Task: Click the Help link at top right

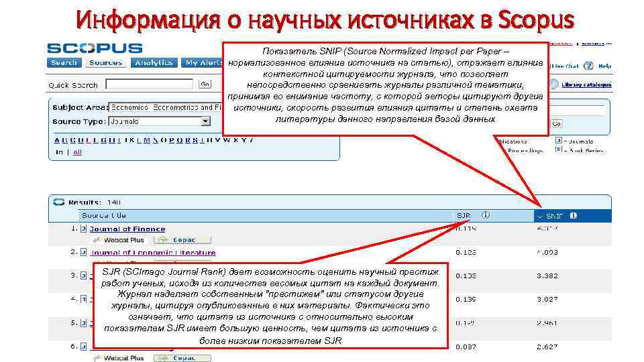Action: 604,66
